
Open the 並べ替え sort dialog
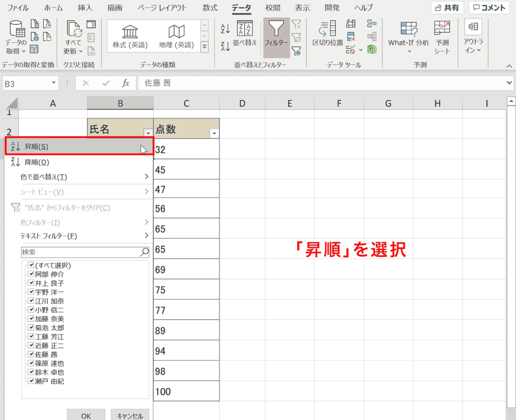[244, 33]
